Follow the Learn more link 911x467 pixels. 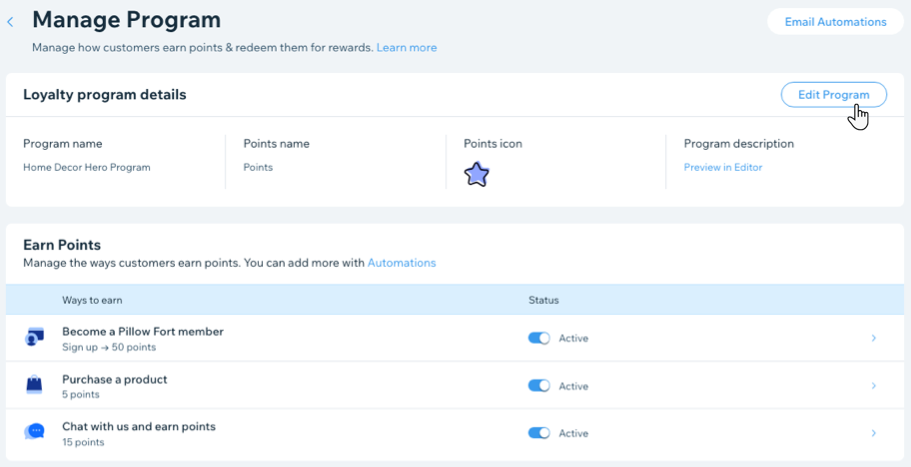pos(406,47)
